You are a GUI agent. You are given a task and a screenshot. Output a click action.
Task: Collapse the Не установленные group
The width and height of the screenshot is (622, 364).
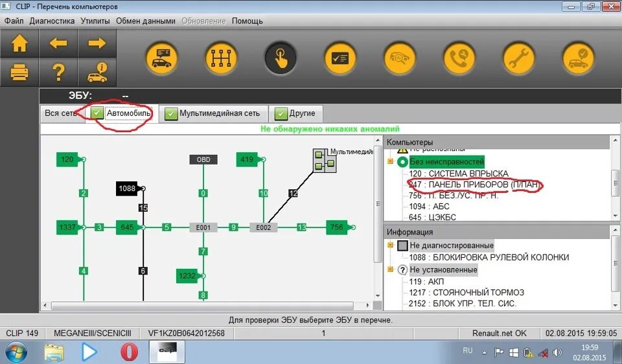390,269
